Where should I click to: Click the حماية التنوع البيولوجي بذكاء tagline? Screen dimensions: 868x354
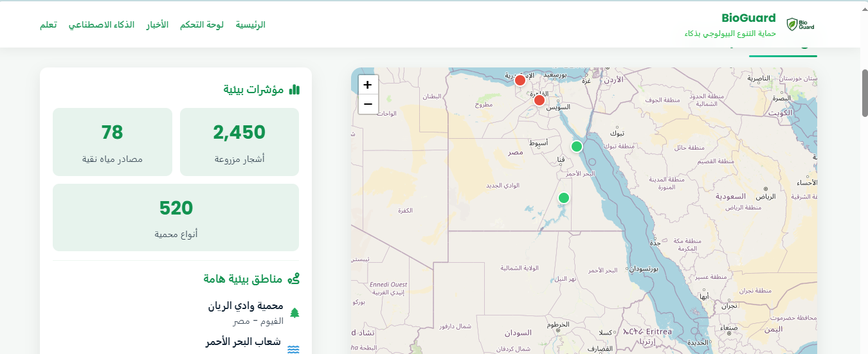[730, 33]
